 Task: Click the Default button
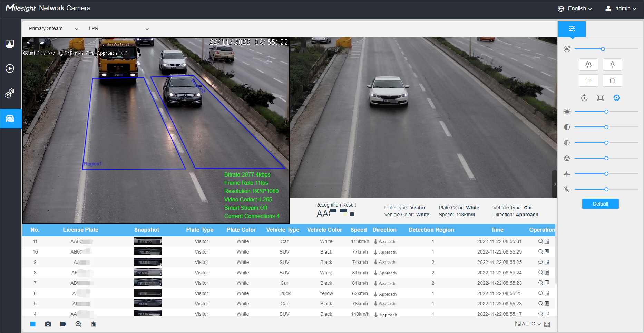[600, 204]
